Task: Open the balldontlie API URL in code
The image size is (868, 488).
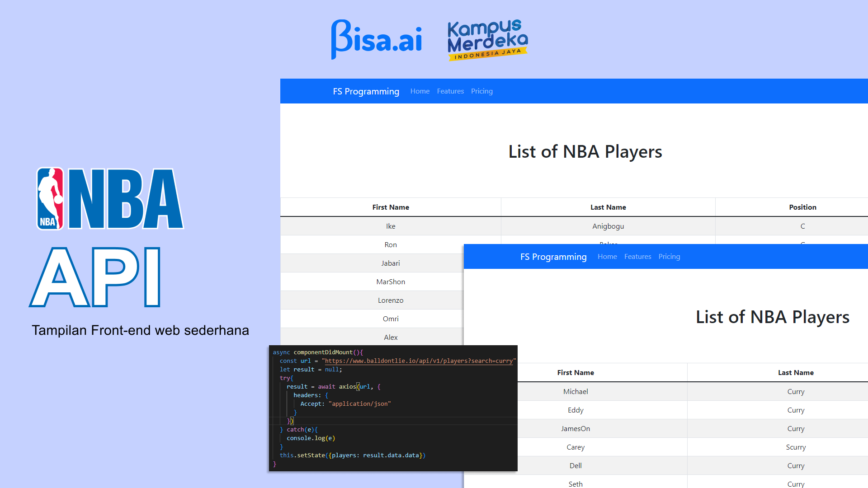Action: pos(419,361)
